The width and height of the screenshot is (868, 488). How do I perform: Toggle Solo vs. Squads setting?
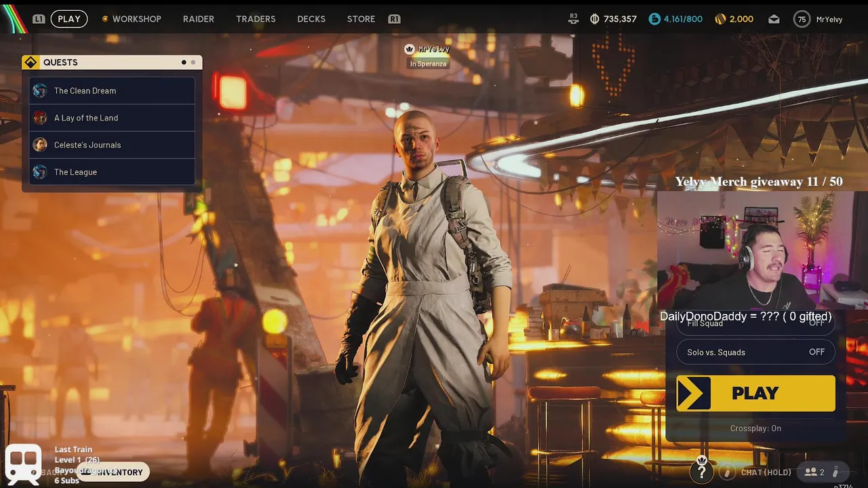point(755,352)
